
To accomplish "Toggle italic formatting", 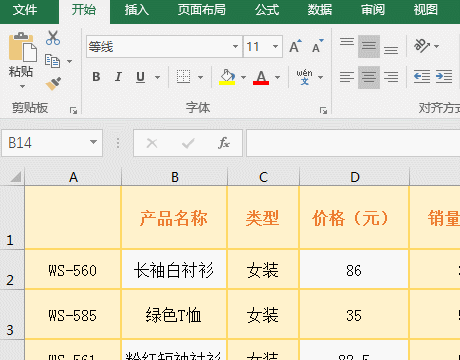I will point(118,77).
